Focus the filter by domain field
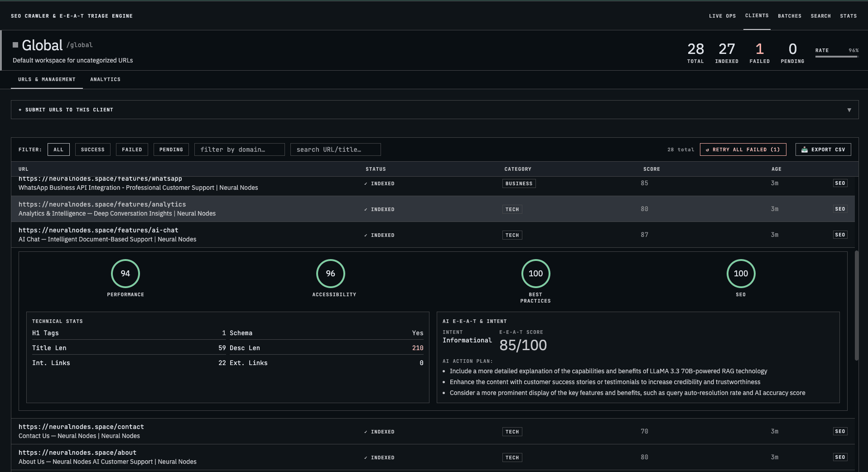Image resolution: width=868 pixels, height=472 pixels. (239, 149)
